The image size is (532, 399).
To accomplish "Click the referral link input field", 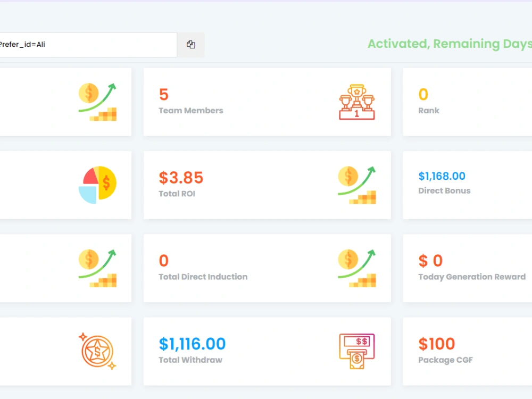I will pyautogui.click(x=88, y=45).
